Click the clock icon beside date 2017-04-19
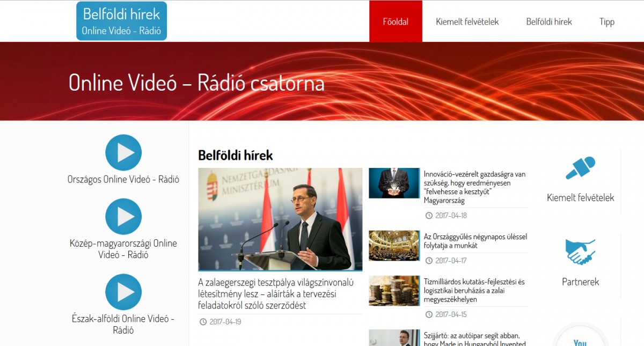 coord(203,321)
